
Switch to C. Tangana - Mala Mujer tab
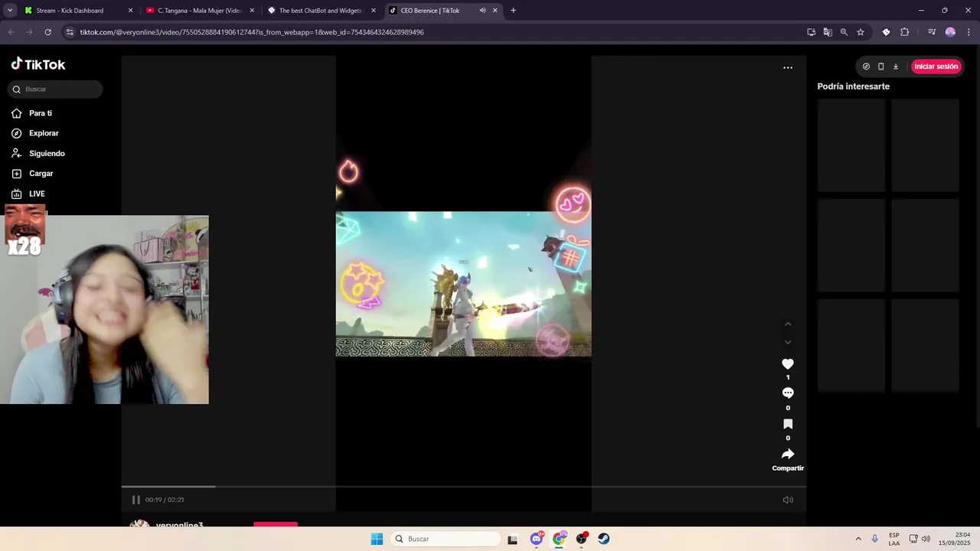[x=199, y=11]
